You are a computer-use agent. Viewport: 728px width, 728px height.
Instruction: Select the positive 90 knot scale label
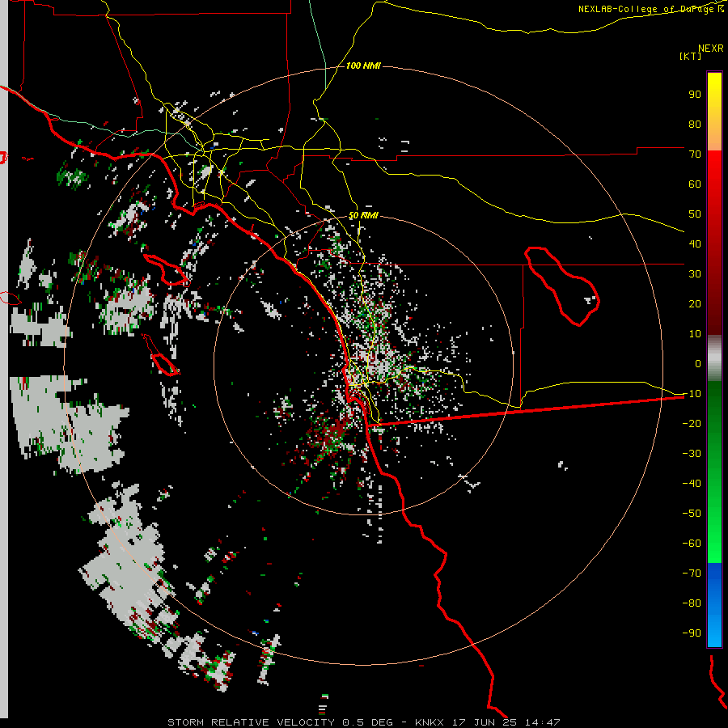pos(695,95)
